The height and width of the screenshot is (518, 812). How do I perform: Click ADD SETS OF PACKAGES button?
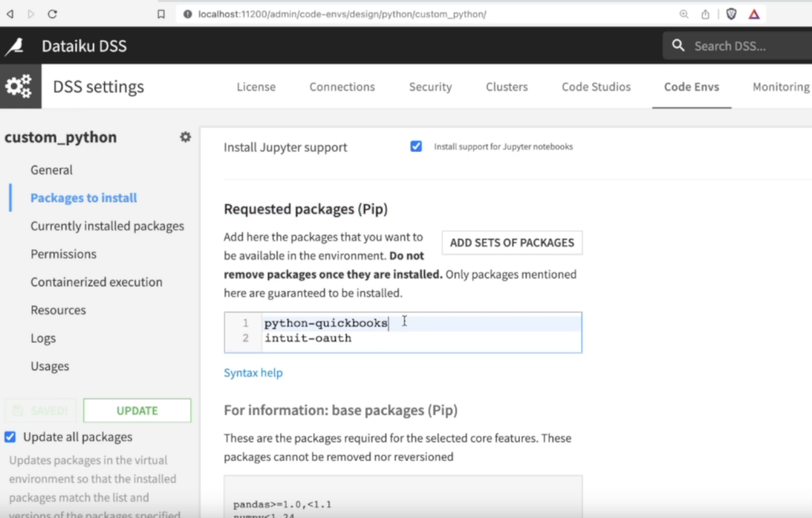pos(512,243)
